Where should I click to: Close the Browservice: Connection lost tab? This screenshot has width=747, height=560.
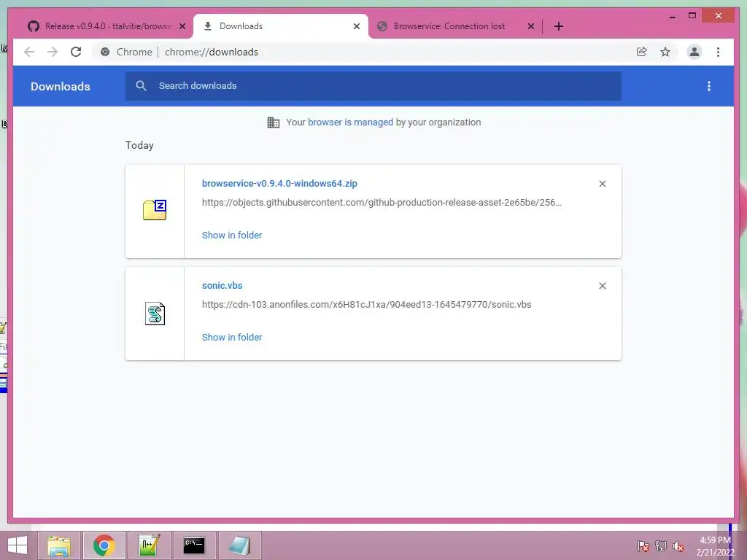[531, 26]
